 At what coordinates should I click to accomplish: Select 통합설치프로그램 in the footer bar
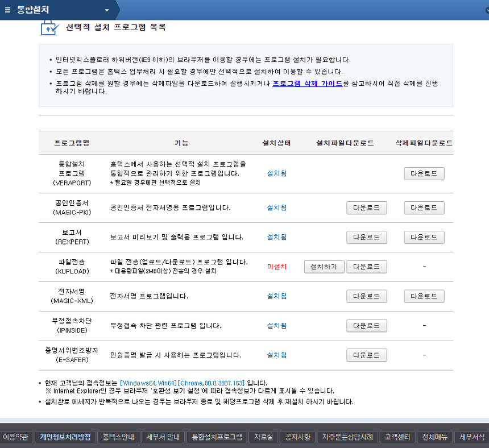tap(217, 437)
